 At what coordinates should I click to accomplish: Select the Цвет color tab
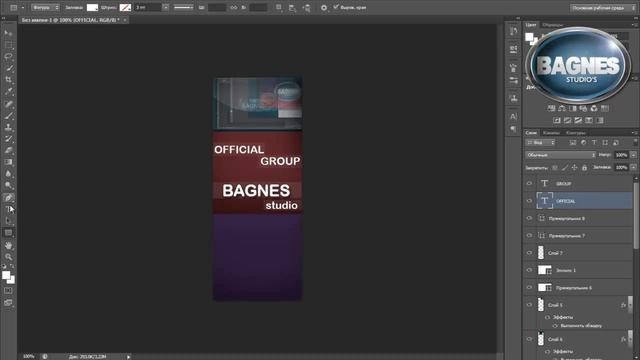531,25
